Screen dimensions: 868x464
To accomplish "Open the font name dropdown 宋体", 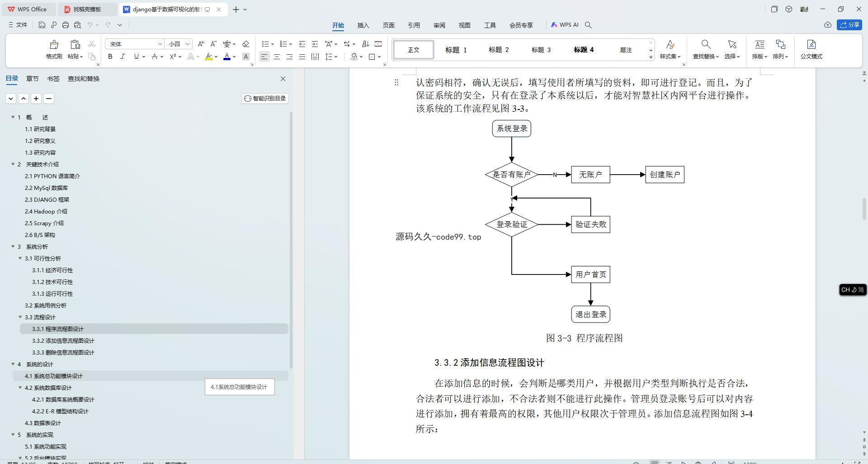I will click(x=160, y=44).
